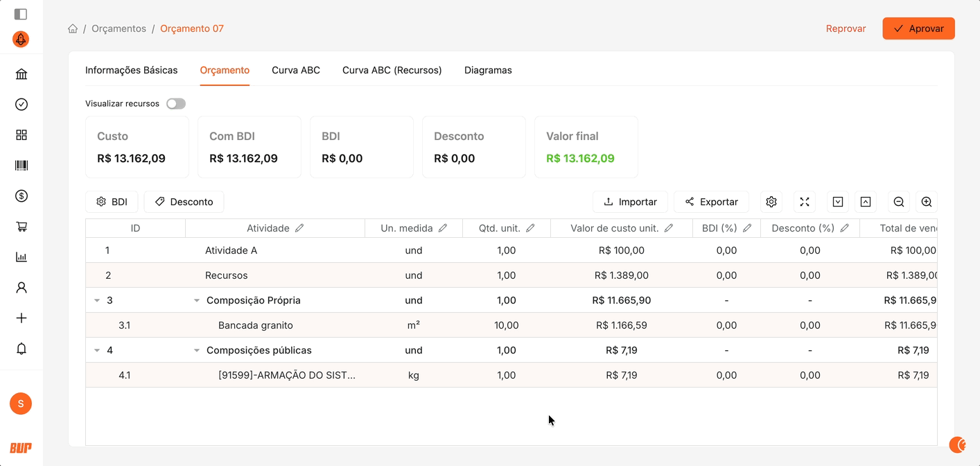Zoom out the budget table
This screenshot has width=980, height=466.
tap(899, 202)
